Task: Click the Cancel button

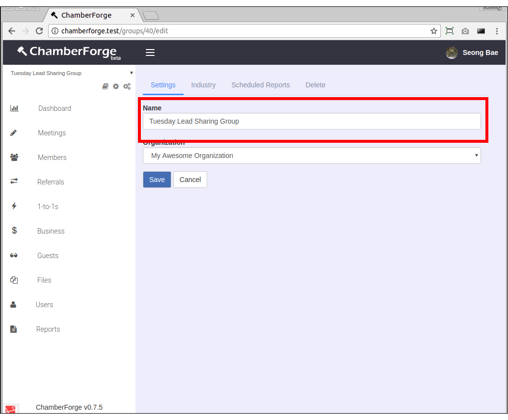Action: (190, 180)
